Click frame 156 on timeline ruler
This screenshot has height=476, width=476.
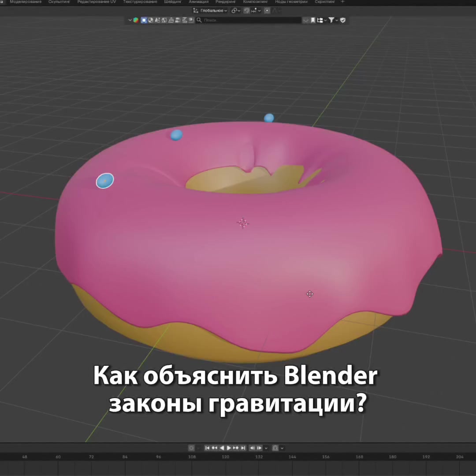click(x=326, y=457)
